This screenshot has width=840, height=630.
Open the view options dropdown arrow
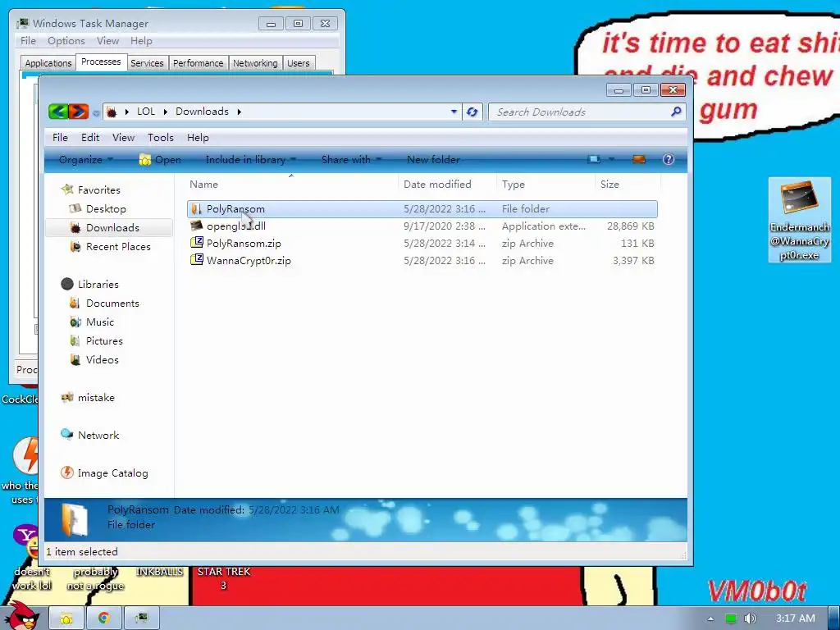(x=611, y=159)
